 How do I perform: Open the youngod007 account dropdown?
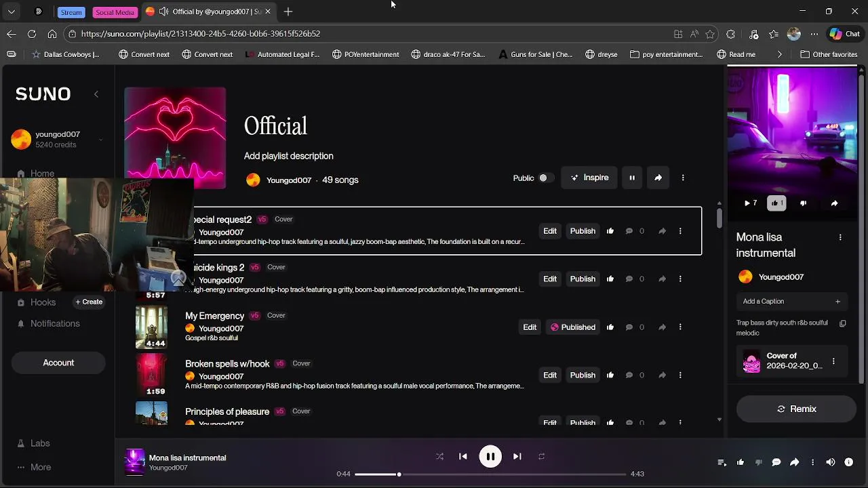tap(100, 140)
